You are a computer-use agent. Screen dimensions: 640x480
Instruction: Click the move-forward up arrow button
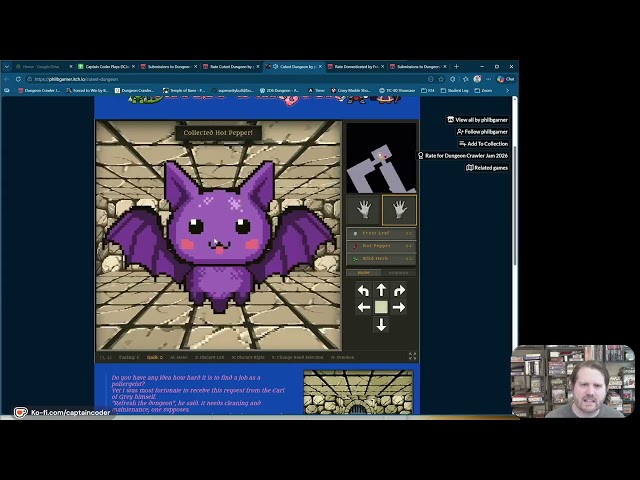pyautogui.click(x=381, y=290)
